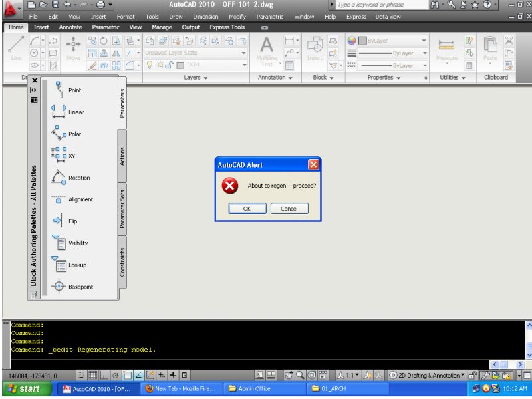Screen dimensions: 532x399
Task: Open the Format menu
Action: 126,17
